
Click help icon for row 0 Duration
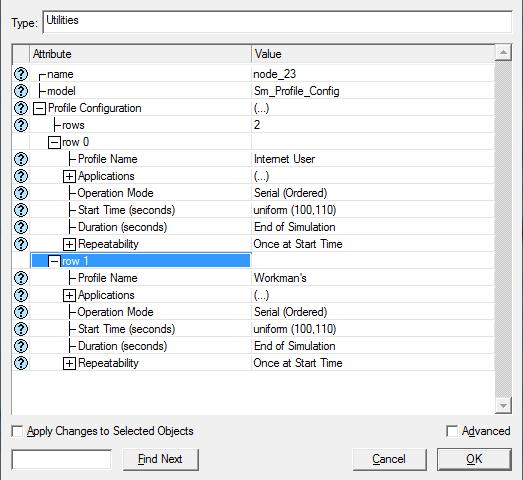tap(21, 227)
